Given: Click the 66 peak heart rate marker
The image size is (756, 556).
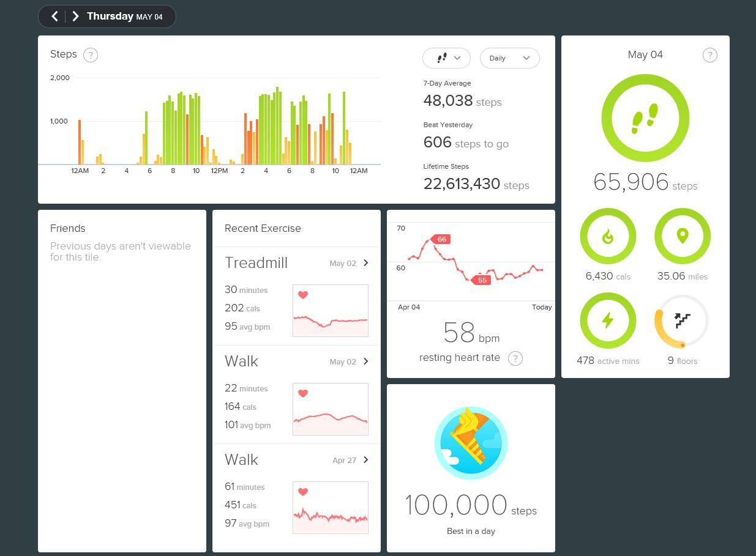Looking at the screenshot, I should [x=441, y=239].
